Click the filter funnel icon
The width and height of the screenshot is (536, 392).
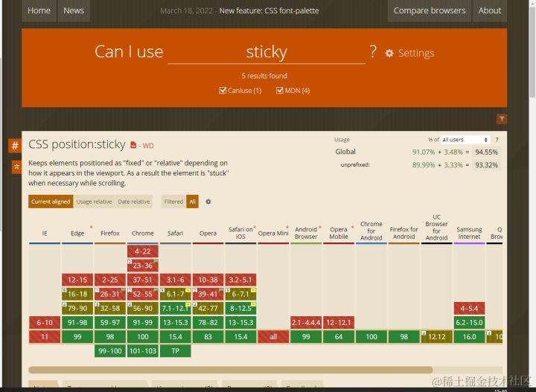point(502,119)
